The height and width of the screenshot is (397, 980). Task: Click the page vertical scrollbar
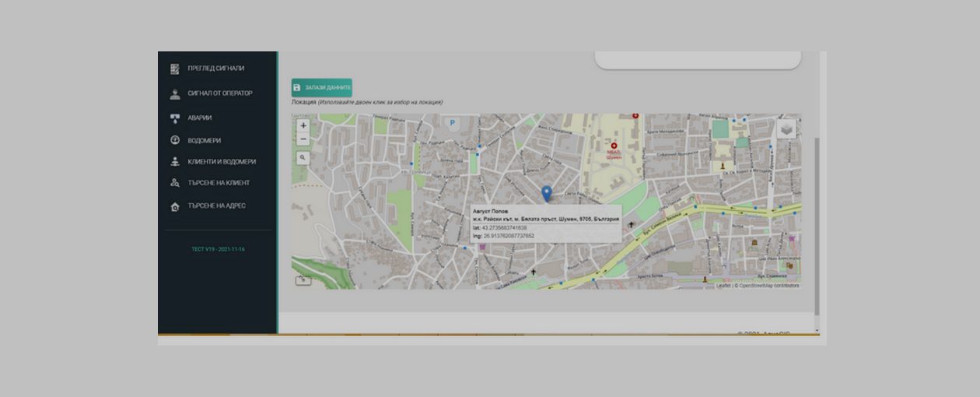click(x=817, y=226)
